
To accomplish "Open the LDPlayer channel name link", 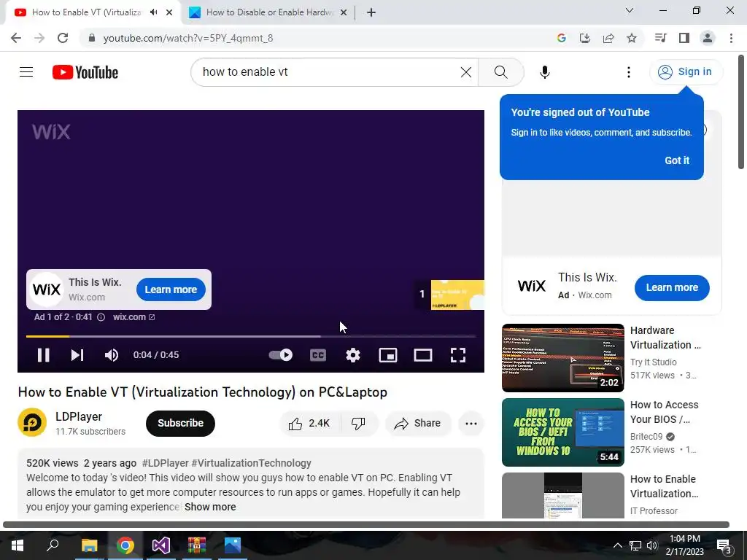I will click(79, 416).
